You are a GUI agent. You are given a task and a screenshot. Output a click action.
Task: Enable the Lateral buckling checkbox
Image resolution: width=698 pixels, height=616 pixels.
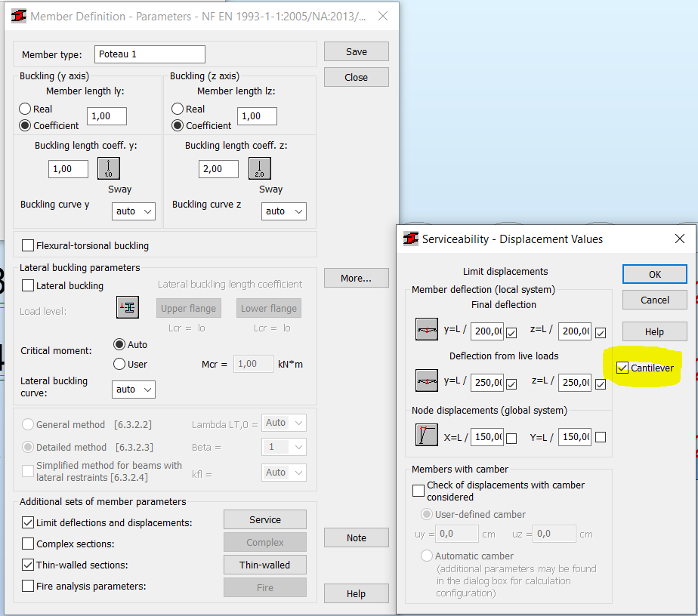[28, 285]
